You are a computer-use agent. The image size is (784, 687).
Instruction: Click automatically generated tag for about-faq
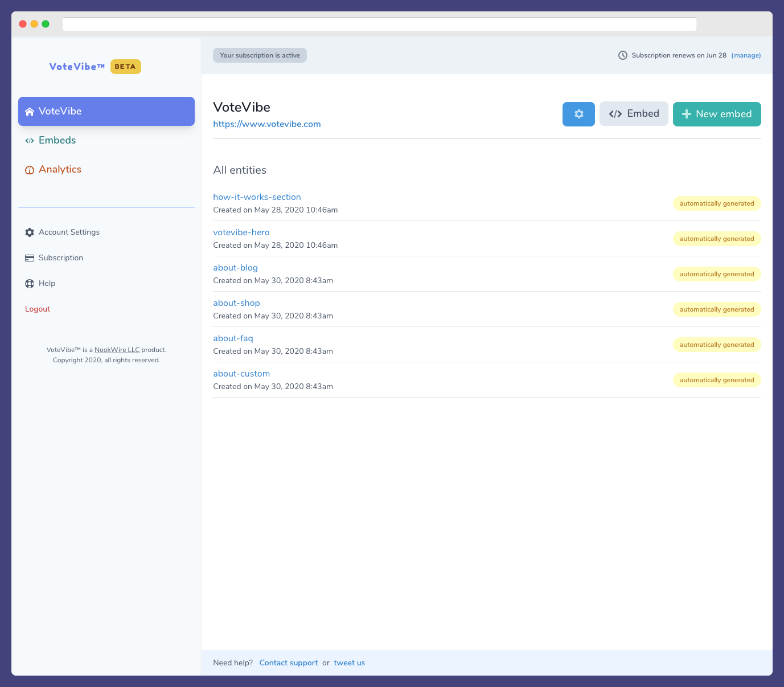717,345
